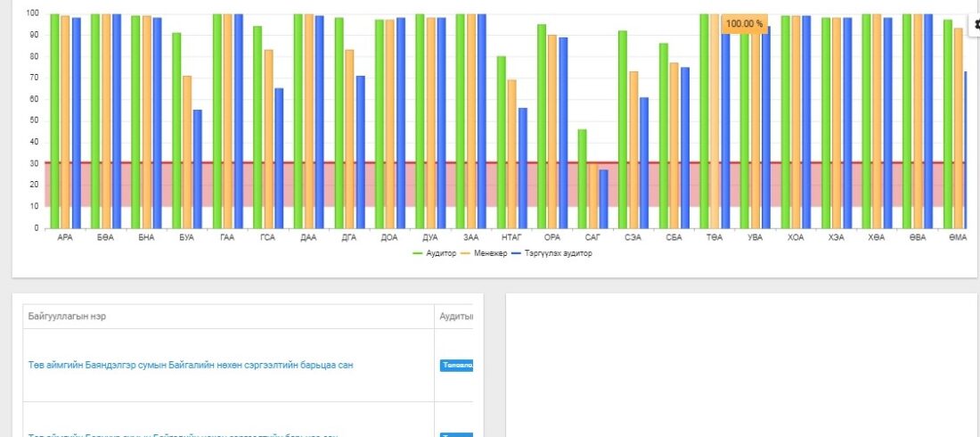Click the БӨА axis label
Viewport: 980px width, 437px height.
tap(105, 238)
